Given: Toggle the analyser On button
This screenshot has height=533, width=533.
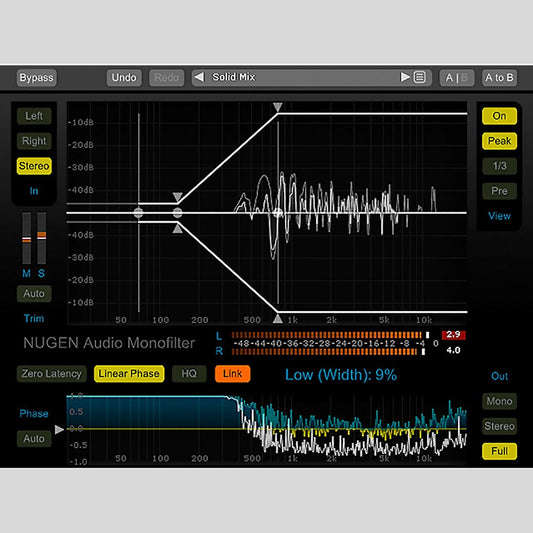Looking at the screenshot, I should pos(499,116).
